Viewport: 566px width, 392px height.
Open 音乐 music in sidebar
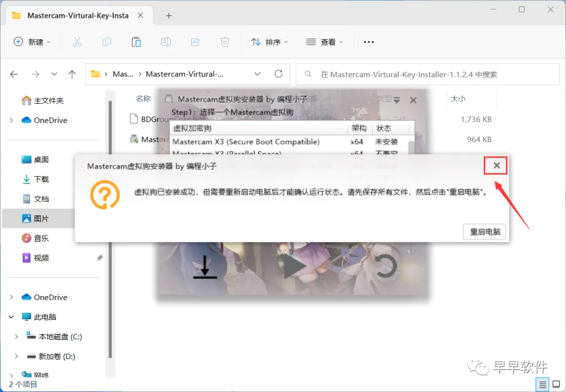click(x=36, y=238)
